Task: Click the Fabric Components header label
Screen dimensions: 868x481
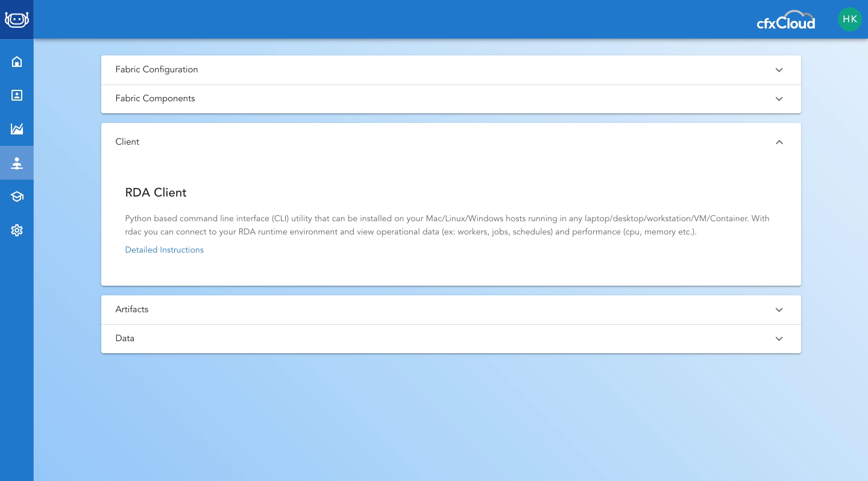Action: point(155,99)
